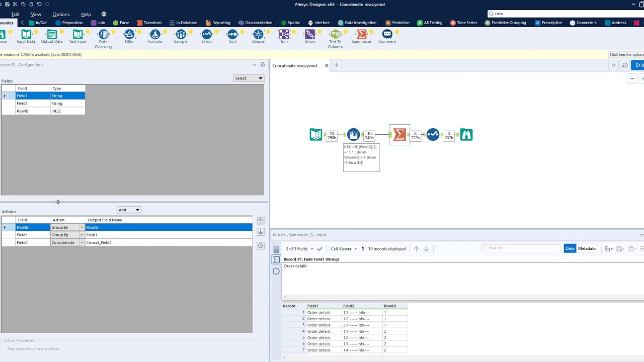Select the Comment tool in palette
The height and width of the screenshot is (362, 644).
tap(387, 36)
